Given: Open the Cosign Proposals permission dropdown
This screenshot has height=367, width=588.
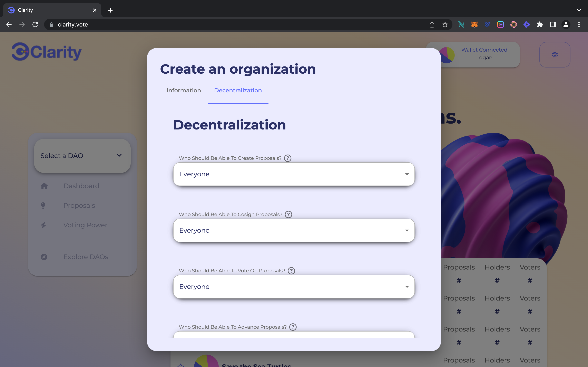Looking at the screenshot, I should click(x=294, y=230).
